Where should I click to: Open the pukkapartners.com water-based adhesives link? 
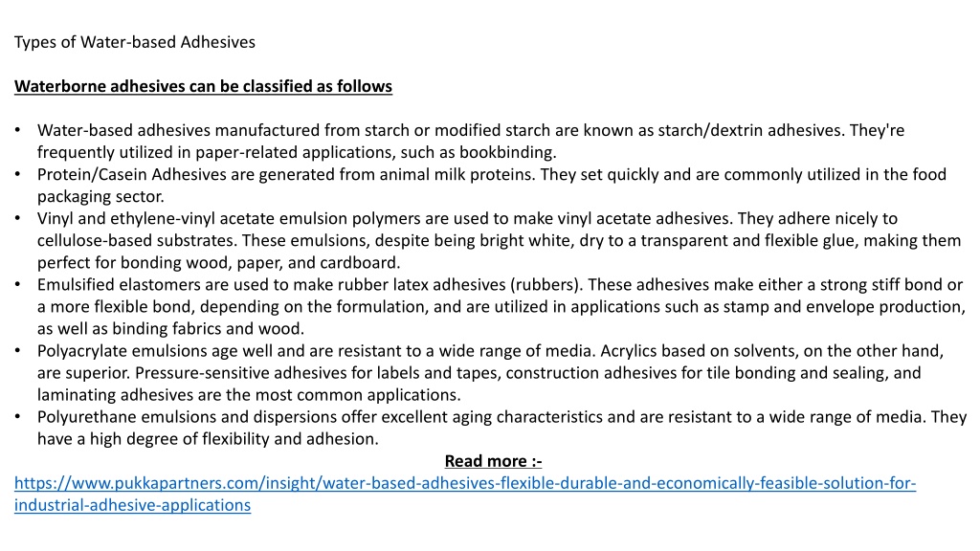pyautogui.click(x=465, y=483)
